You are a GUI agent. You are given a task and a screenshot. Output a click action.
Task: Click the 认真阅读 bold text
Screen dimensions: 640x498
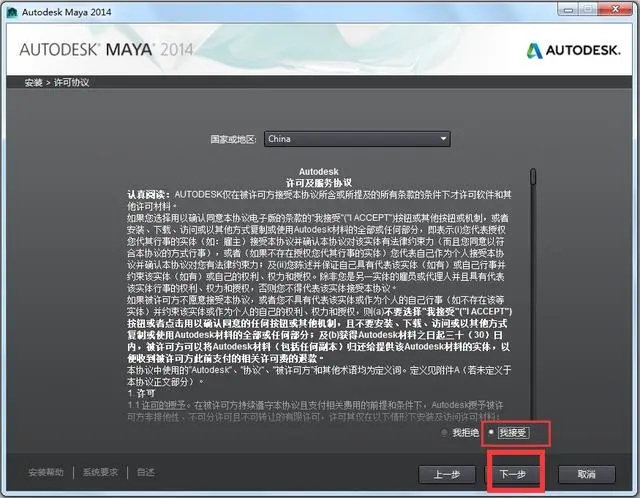[149, 195]
